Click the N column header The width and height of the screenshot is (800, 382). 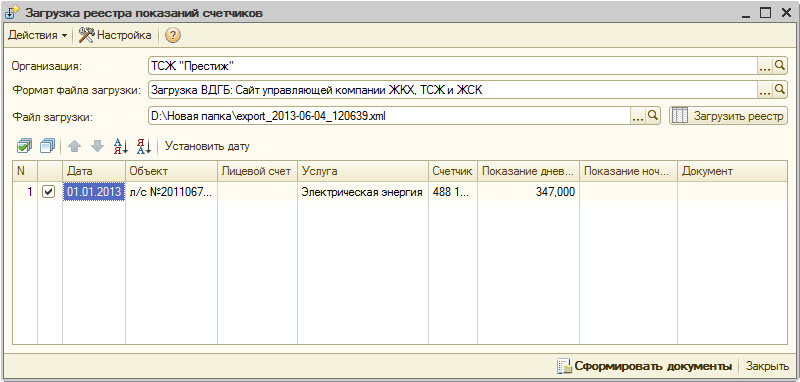point(24,171)
